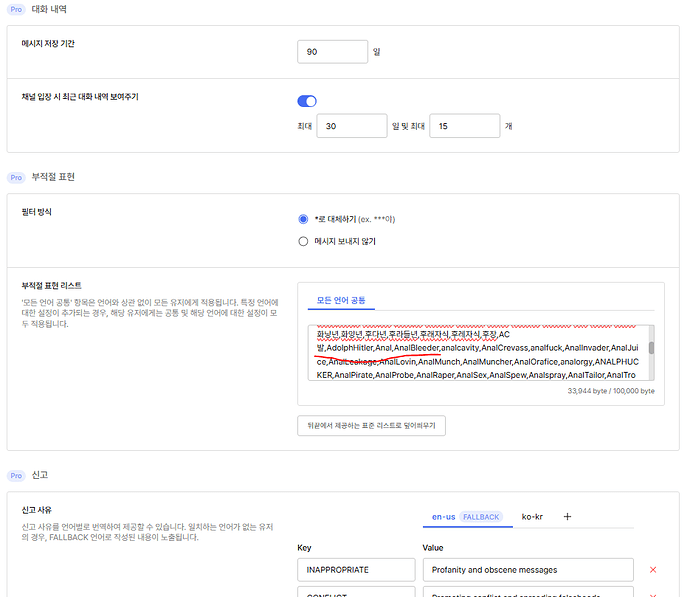This screenshot has width=690, height=597.
Task: Open the 모든 언어 공통 tab
Action: tap(341, 300)
